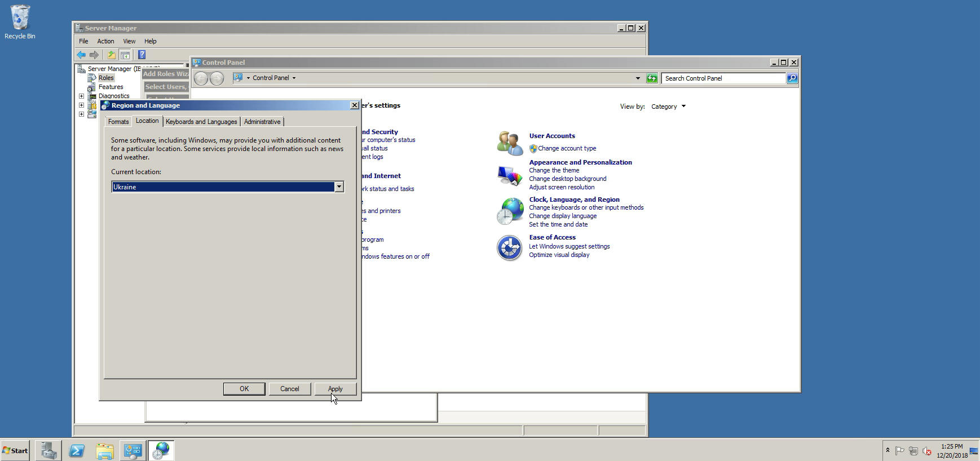
Task: Open Windows Explorer folder on taskbar
Action: (x=105, y=451)
